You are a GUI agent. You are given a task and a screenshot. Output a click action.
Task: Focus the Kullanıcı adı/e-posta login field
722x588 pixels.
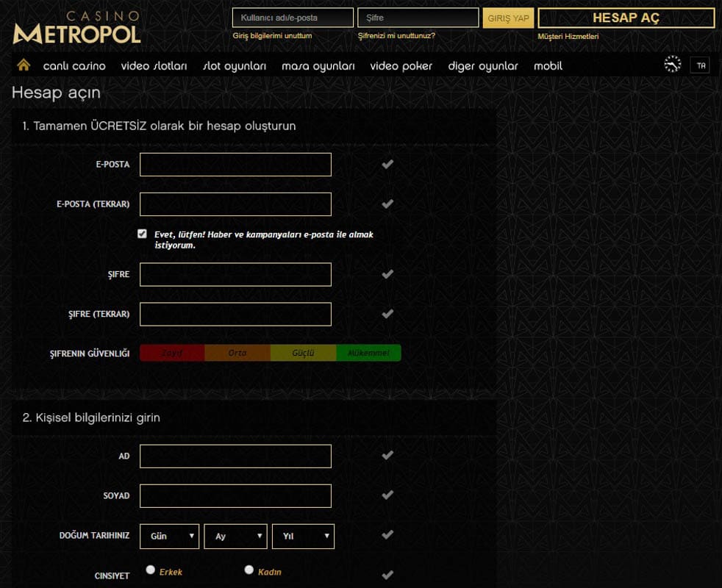[x=293, y=18]
